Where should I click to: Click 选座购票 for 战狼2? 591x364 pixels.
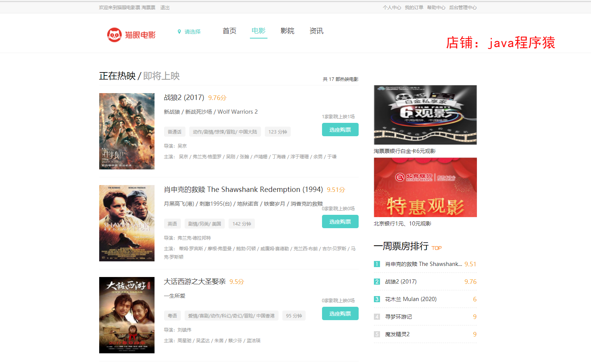340,130
